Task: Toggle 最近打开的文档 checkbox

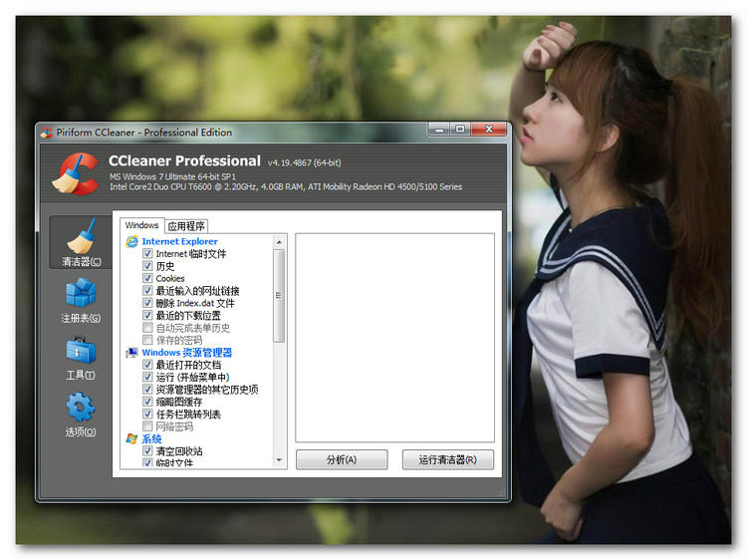Action: 147,365
